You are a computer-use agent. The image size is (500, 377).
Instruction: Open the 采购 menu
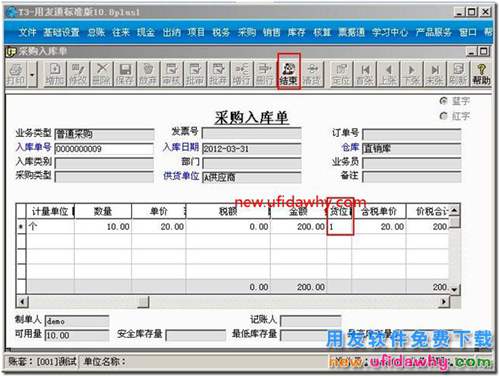click(247, 32)
